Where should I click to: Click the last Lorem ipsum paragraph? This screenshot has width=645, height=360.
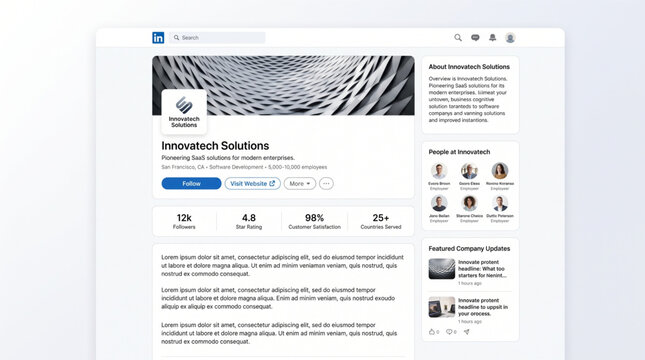tap(279, 333)
